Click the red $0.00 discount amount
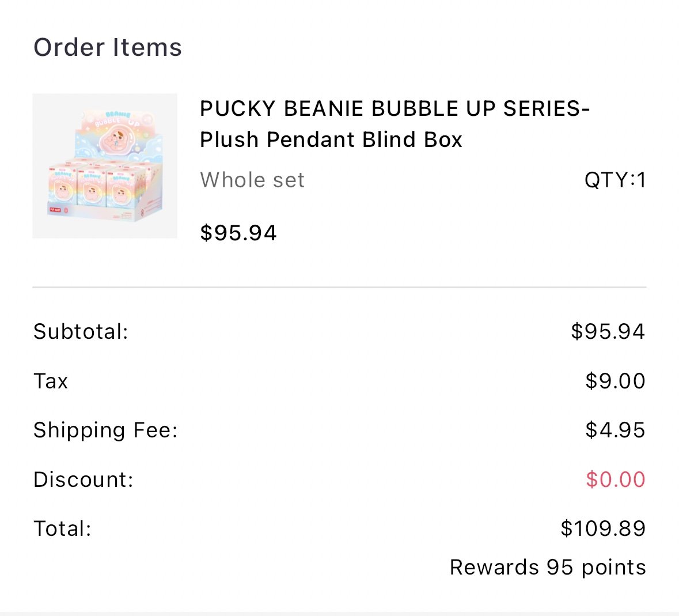 point(615,479)
